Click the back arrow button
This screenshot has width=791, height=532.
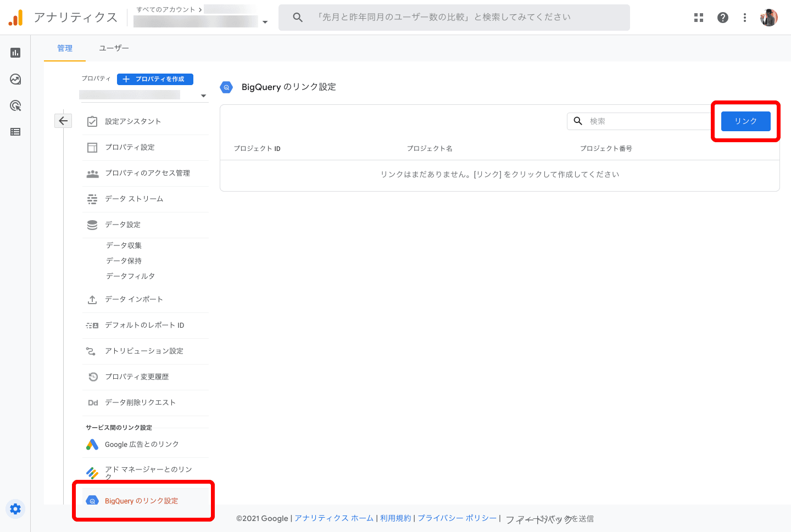[63, 121]
